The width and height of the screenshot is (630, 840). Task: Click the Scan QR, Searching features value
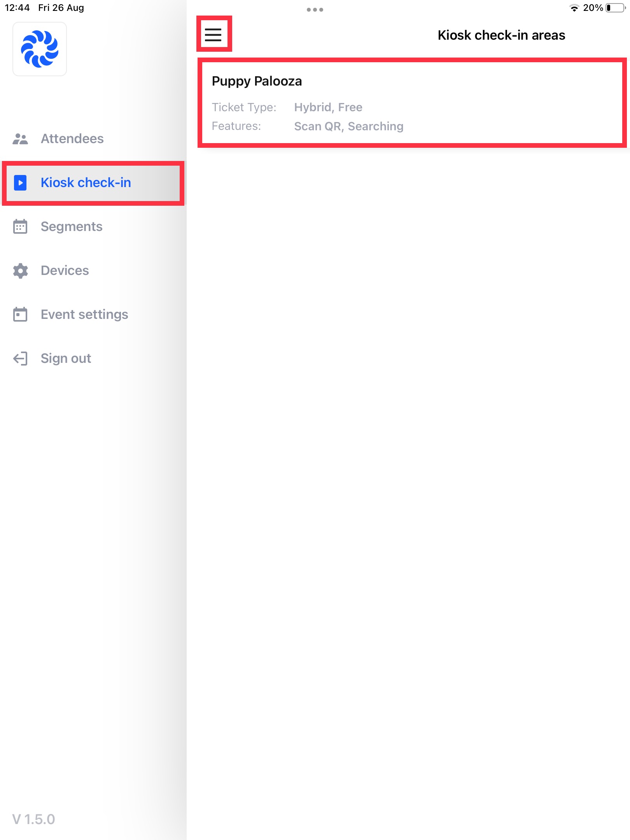349,126
